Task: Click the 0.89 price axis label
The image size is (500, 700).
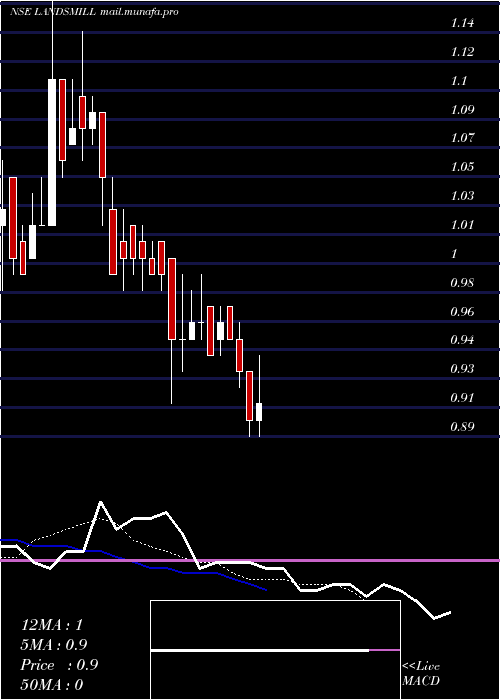Action: (x=462, y=426)
